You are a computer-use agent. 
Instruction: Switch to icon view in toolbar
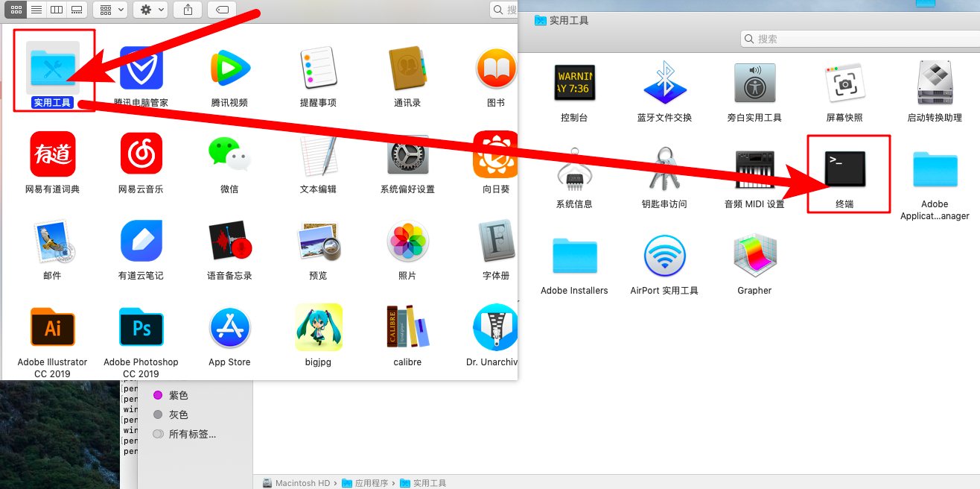pos(15,10)
